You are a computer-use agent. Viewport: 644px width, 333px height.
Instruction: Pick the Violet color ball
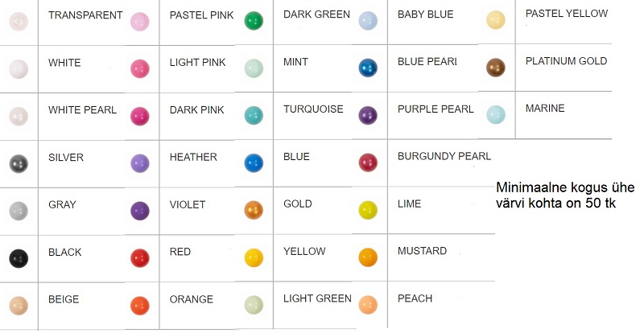coord(140,211)
